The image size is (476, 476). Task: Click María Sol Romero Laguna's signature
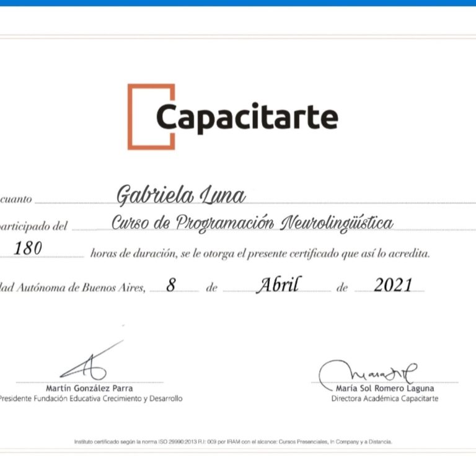coord(368,375)
